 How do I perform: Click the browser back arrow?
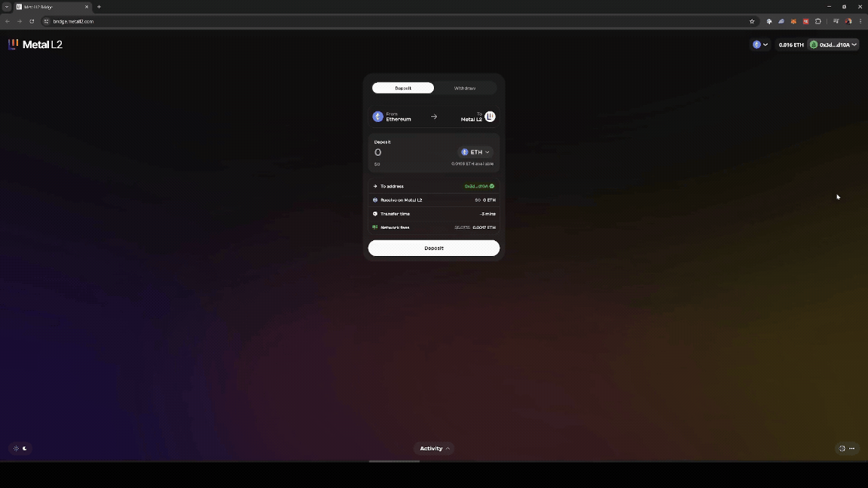8,22
